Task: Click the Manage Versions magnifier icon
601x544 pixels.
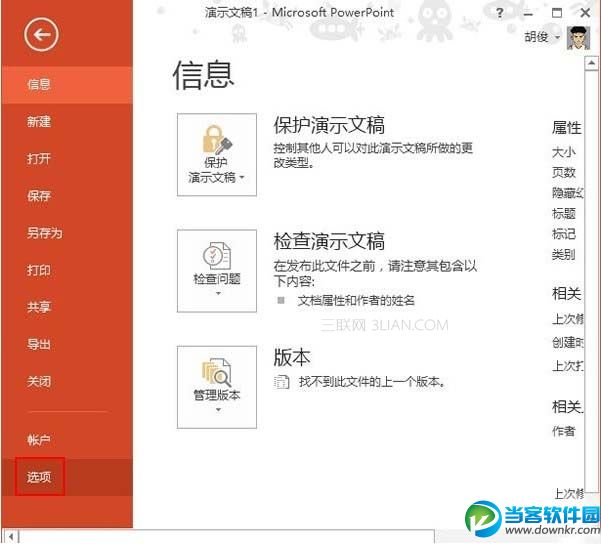Action: tap(217, 372)
